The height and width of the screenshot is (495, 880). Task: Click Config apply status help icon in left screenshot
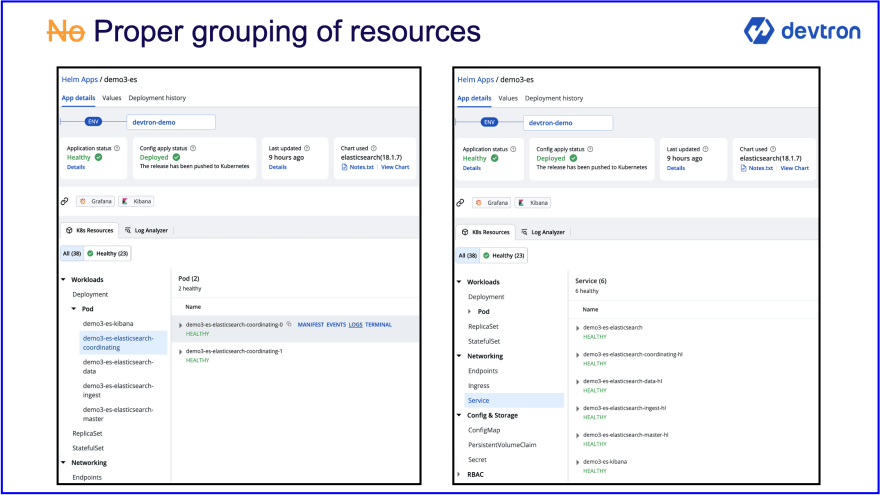pyautogui.click(x=193, y=148)
